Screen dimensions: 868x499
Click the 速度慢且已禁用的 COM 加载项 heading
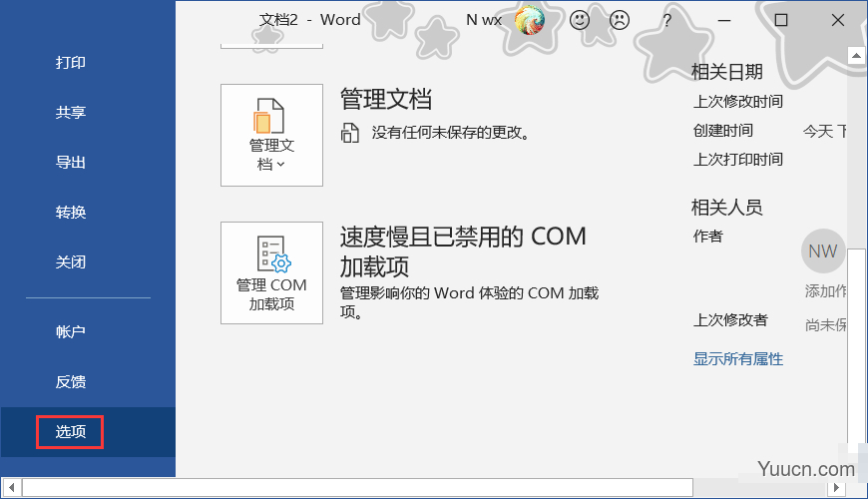463,251
